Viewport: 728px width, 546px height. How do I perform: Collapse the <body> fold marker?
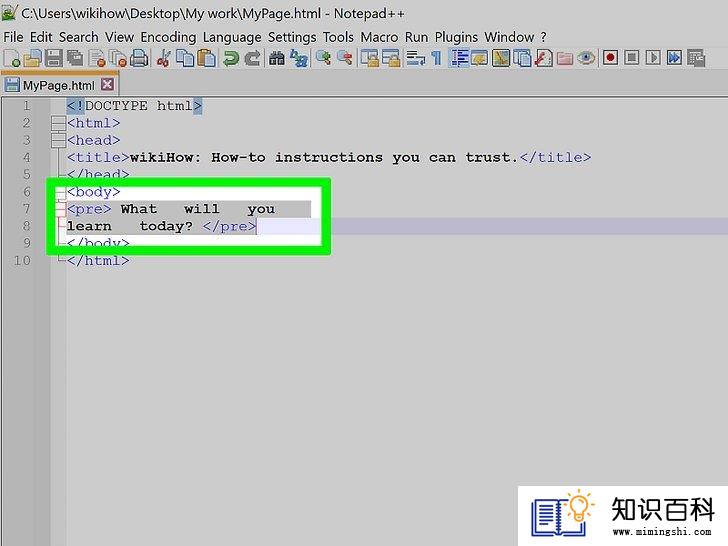(60, 192)
